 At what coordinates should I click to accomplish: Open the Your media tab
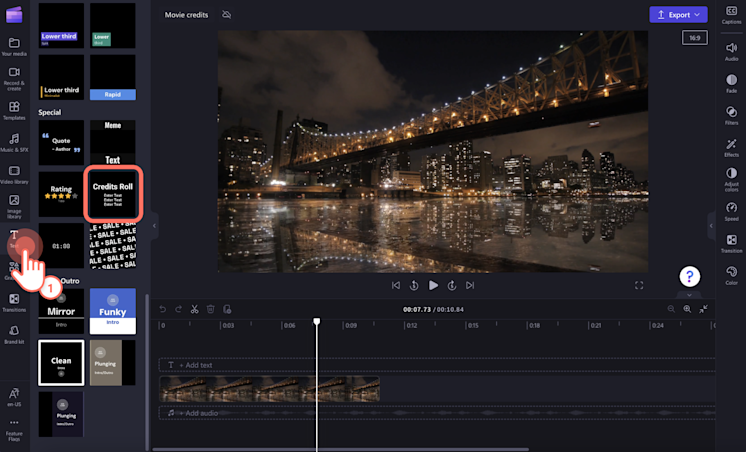14,47
